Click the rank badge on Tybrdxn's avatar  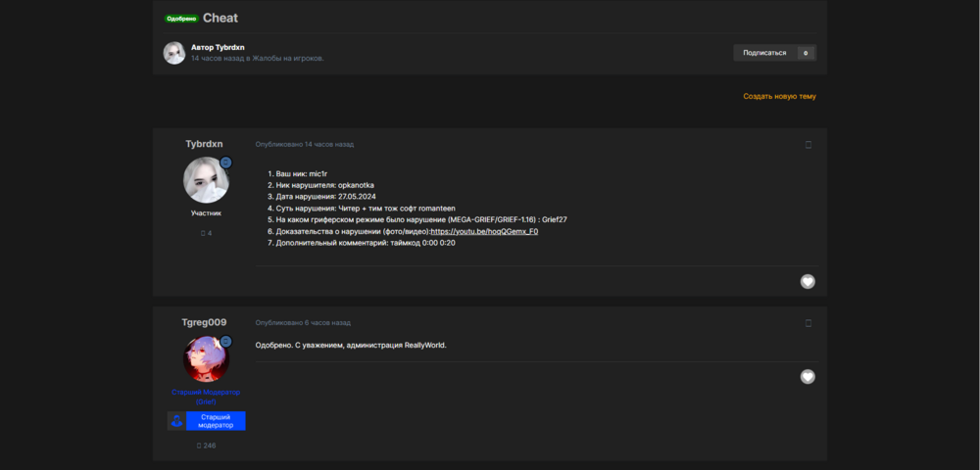click(226, 163)
